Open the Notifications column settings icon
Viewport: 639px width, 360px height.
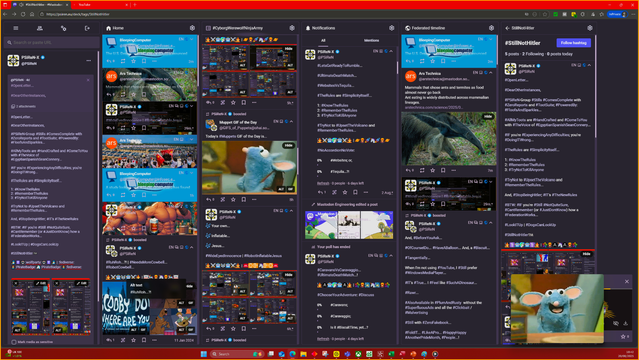[392, 28]
